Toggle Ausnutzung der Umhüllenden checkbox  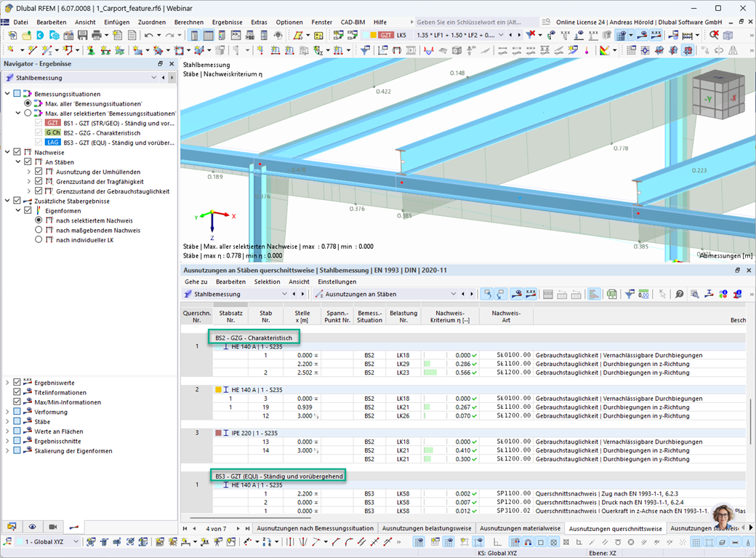pos(39,172)
